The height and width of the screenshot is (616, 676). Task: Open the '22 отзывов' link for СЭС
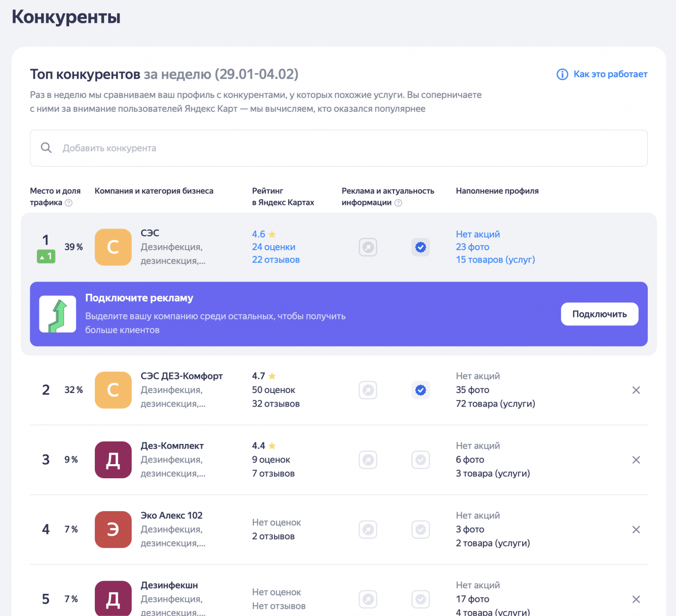[x=276, y=260]
